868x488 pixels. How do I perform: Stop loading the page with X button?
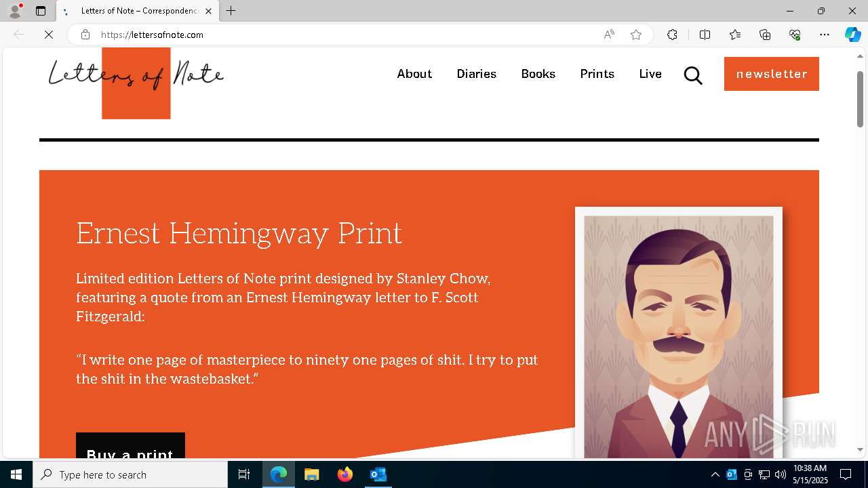pos(49,35)
